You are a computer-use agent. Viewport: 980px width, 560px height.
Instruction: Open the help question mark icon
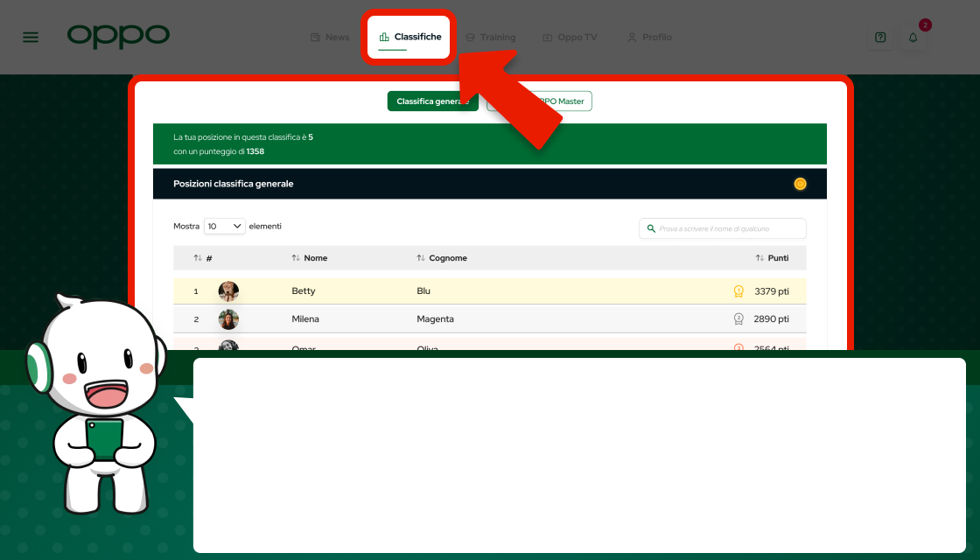[880, 38]
